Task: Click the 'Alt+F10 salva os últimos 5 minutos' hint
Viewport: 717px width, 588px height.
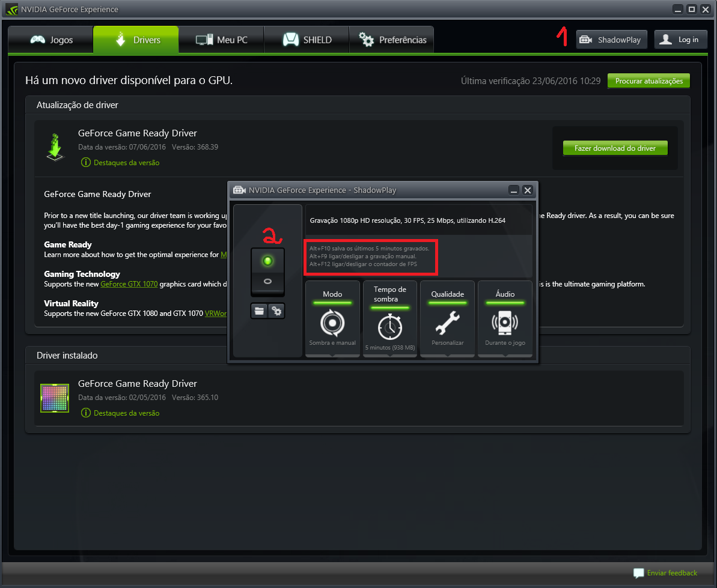Action: tap(369, 249)
